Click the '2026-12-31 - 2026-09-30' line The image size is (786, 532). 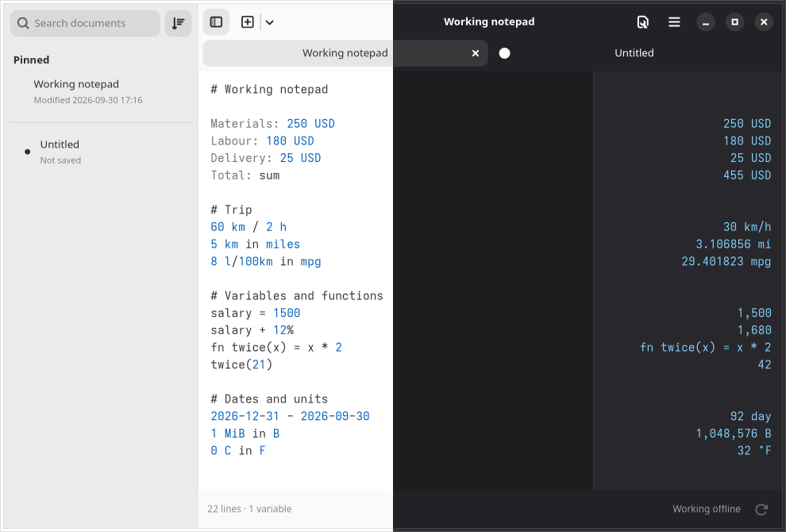click(x=290, y=416)
